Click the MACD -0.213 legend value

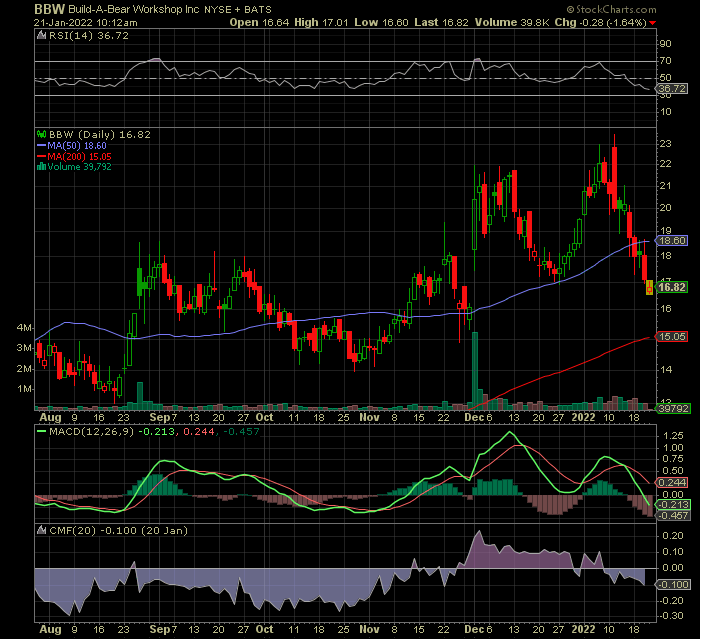[x=156, y=431]
